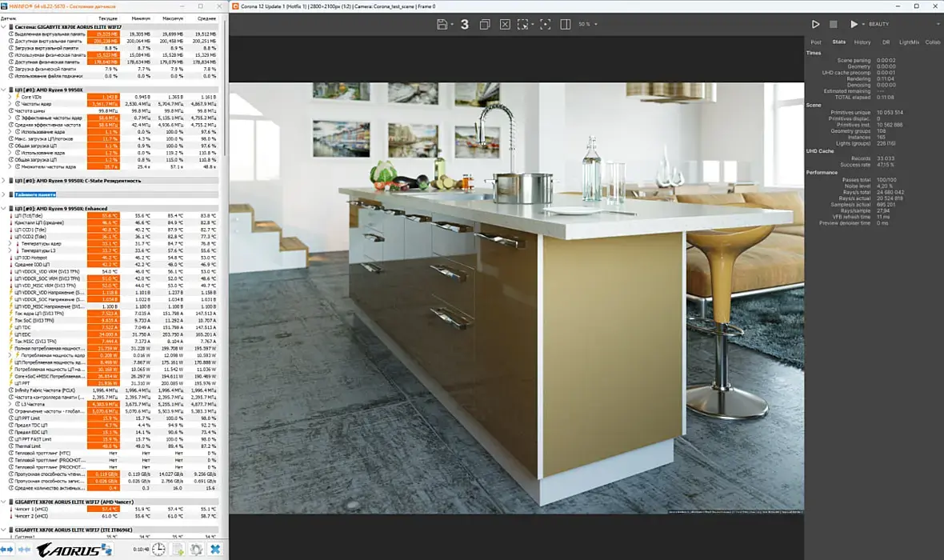Close sensors with the blue X icon
944x560 pixels.
tap(215, 549)
